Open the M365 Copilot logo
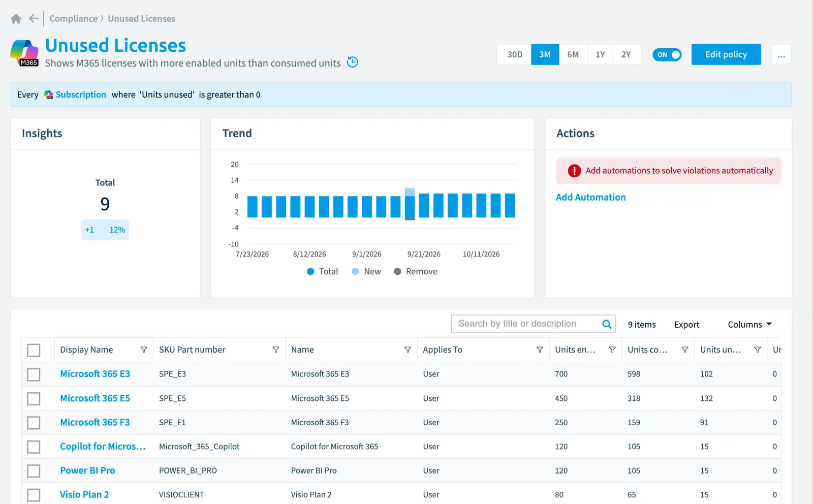 pyautogui.click(x=24, y=53)
